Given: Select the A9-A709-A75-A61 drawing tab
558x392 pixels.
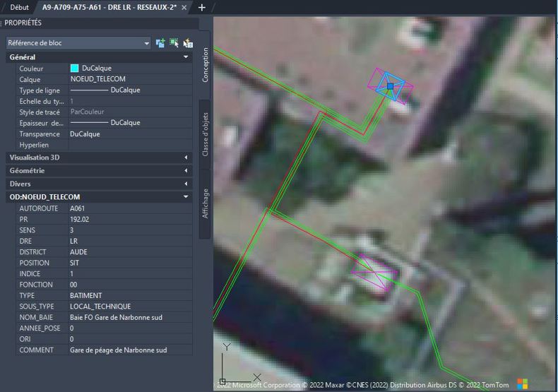Looking at the screenshot, I should click(109, 7).
